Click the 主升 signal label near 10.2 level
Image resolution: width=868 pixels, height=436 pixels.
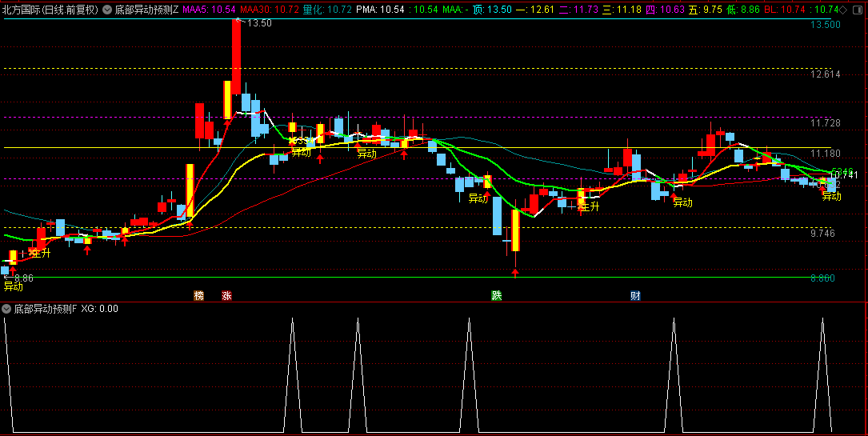590,207
